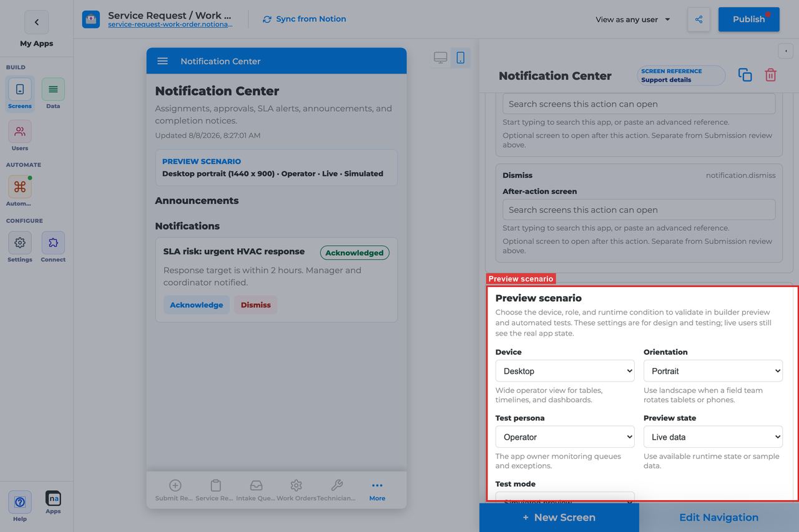Select the Intake Queue nav tab
Image resolution: width=799 pixels, height=532 pixels.
[x=256, y=490]
